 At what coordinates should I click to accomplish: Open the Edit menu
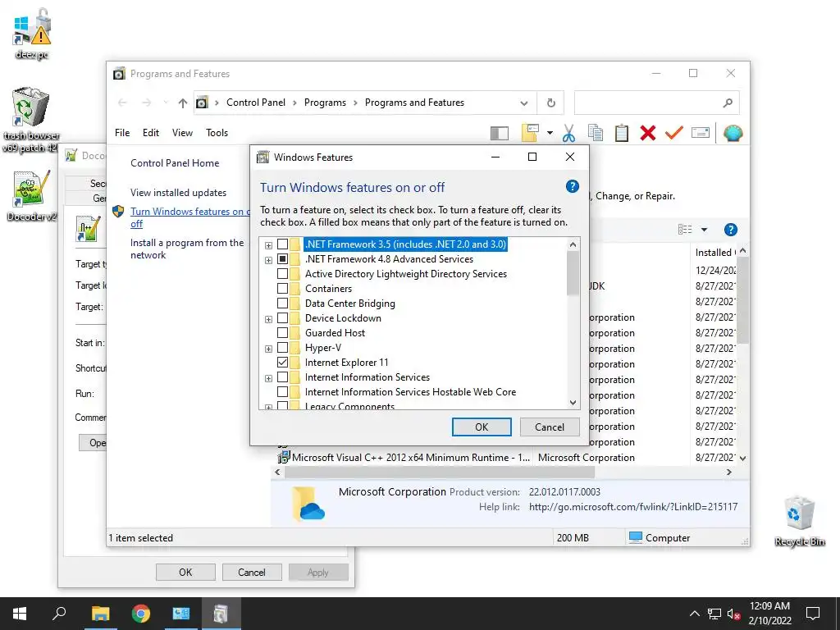tap(151, 133)
